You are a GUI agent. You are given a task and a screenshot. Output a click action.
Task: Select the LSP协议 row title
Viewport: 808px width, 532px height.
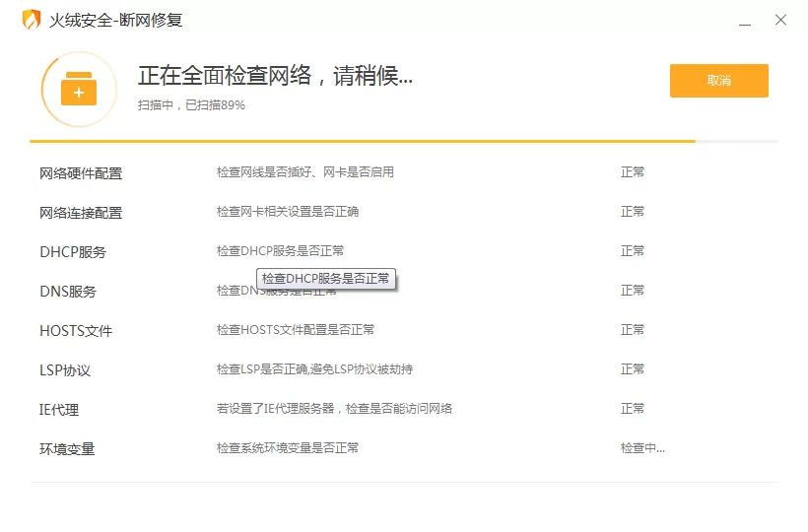click(x=65, y=370)
